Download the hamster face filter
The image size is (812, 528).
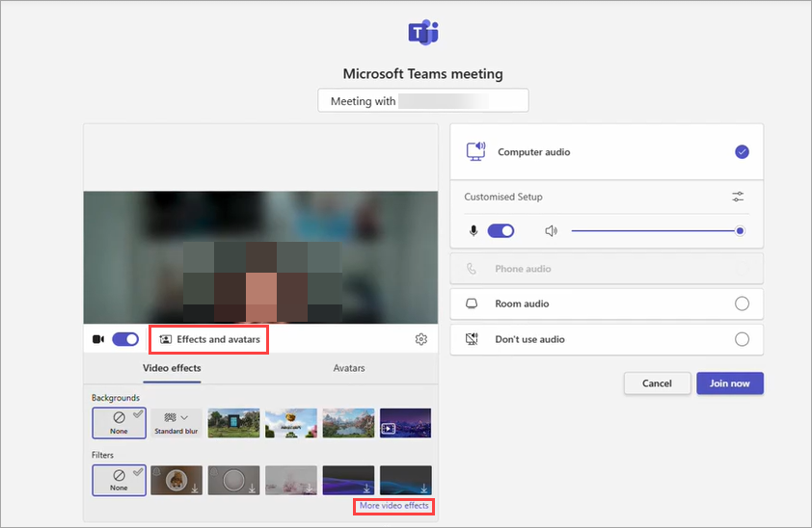176,481
